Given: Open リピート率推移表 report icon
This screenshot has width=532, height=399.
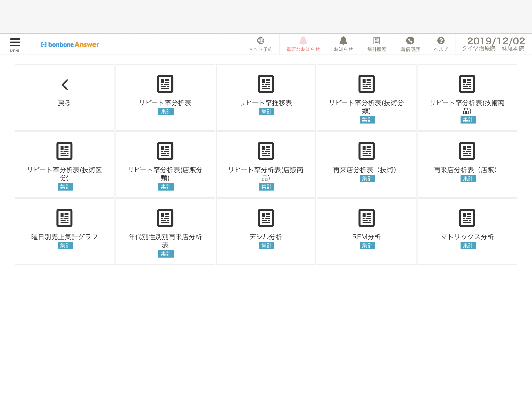Looking at the screenshot, I should pyautogui.click(x=266, y=84).
